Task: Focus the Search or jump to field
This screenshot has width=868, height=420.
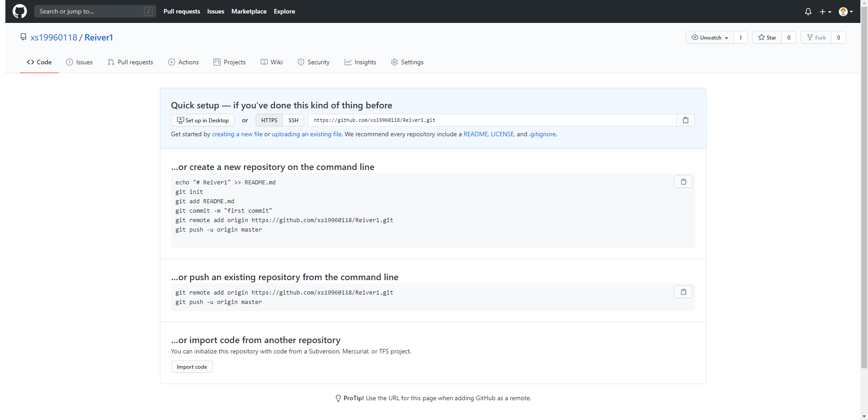Action: (x=95, y=11)
